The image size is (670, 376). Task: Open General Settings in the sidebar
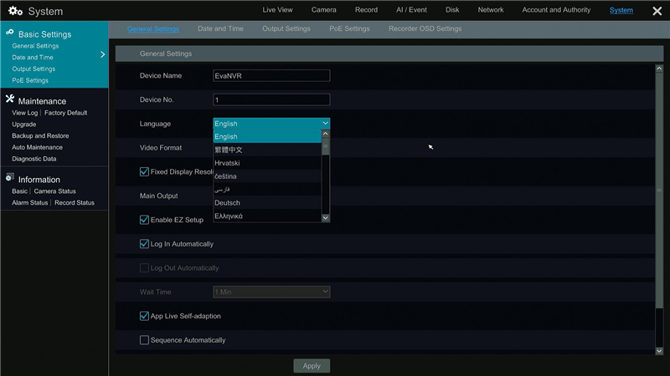35,46
